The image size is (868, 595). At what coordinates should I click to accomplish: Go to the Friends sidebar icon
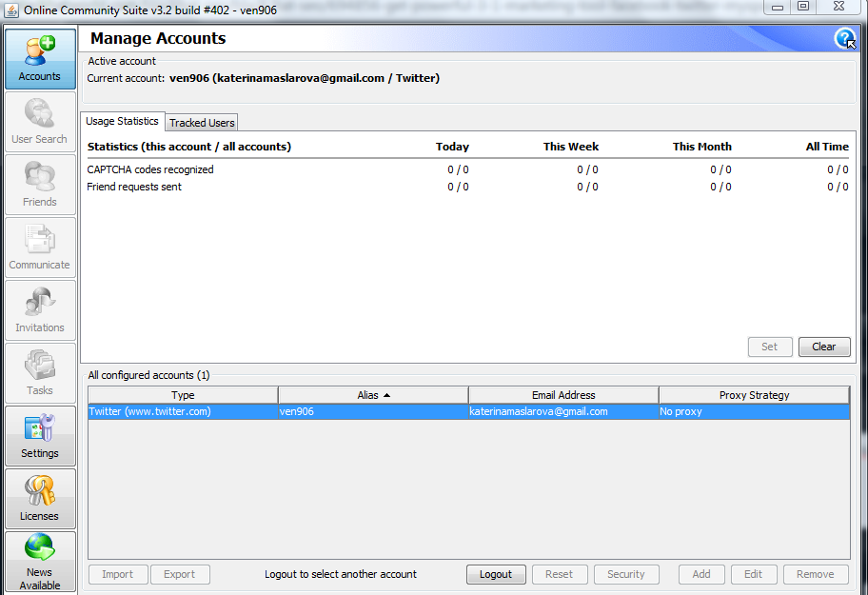tap(40, 185)
